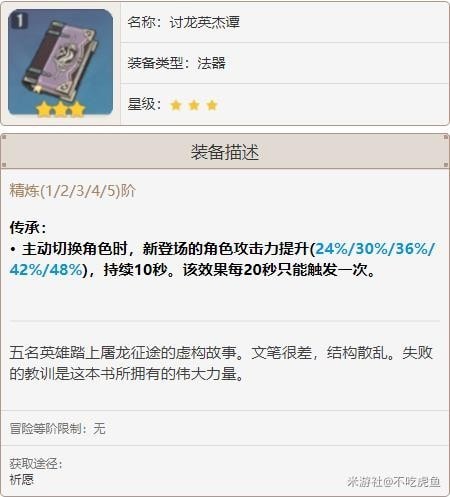450x497 pixels.
Task: Click the second star in the 星级 row
Action: [194, 105]
